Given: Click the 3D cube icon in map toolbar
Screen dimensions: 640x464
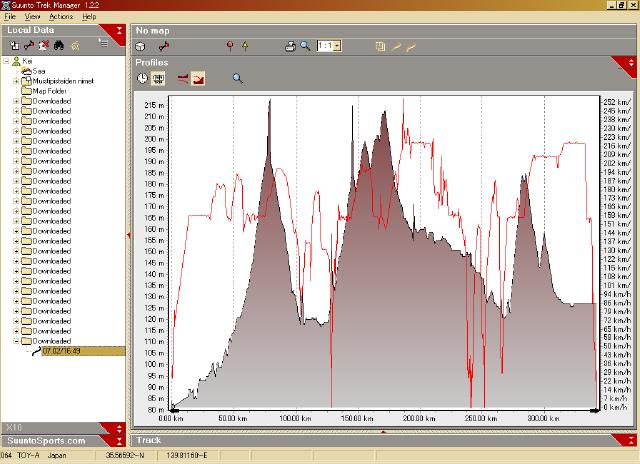Looking at the screenshot, I should 140,47.
